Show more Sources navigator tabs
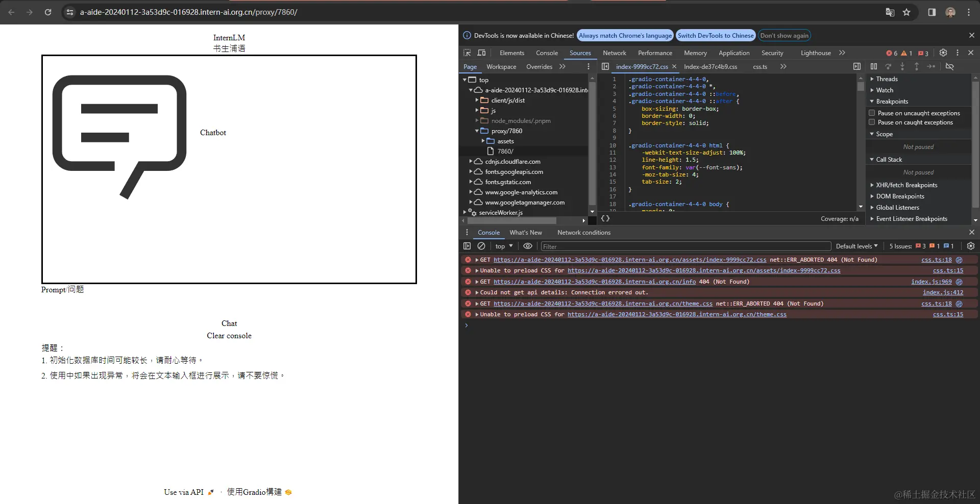This screenshot has height=504, width=980. (x=562, y=66)
